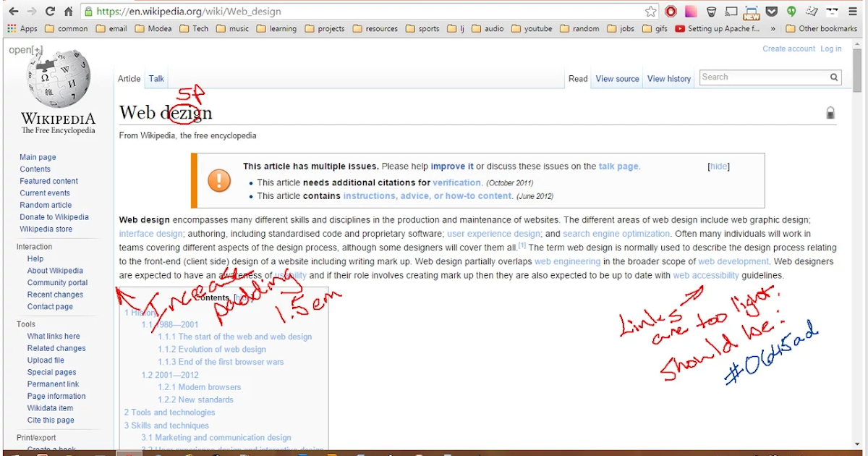The height and width of the screenshot is (456, 868).
Task: Click Donate to Wikipedia link
Action: pos(54,217)
